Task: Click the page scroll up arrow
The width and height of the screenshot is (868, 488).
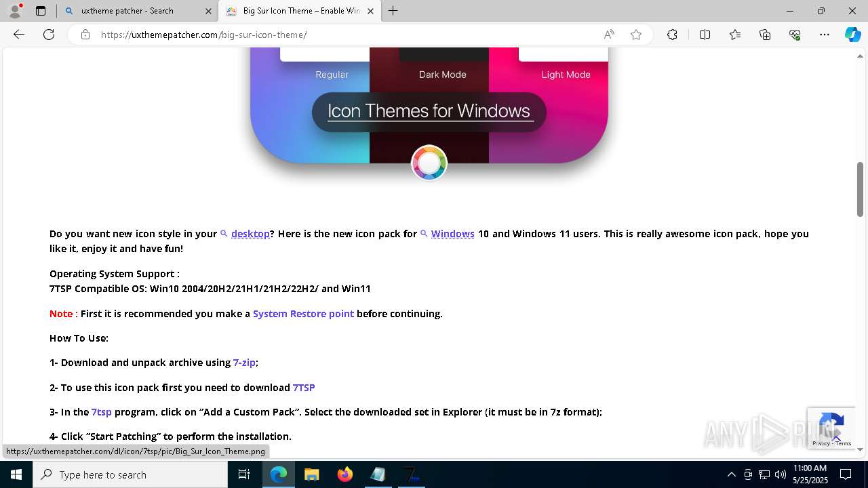Action: point(860,56)
